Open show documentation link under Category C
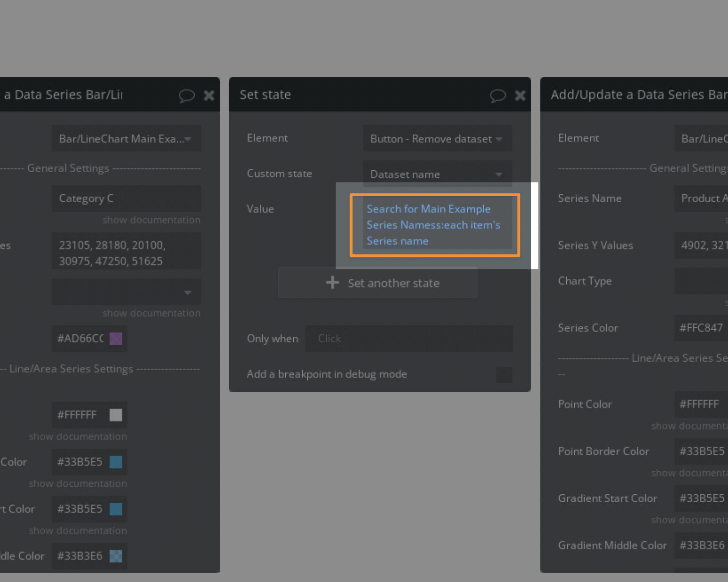Image resolution: width=728 pixels, height=582 pixels. [151, 220]
